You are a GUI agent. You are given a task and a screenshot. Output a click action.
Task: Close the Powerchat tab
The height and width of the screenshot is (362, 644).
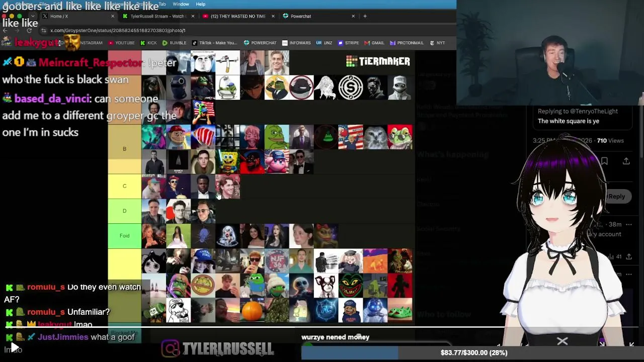(353, 16)
